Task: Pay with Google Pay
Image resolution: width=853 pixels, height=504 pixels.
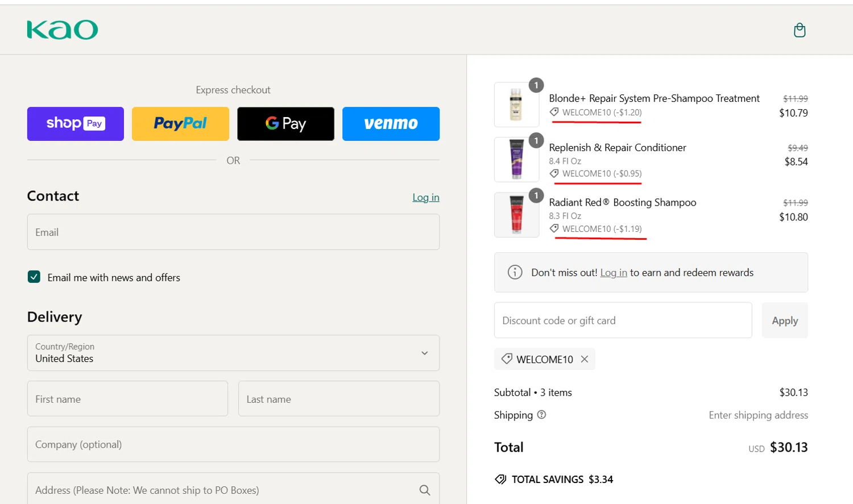Action: [x=285, y=123]
